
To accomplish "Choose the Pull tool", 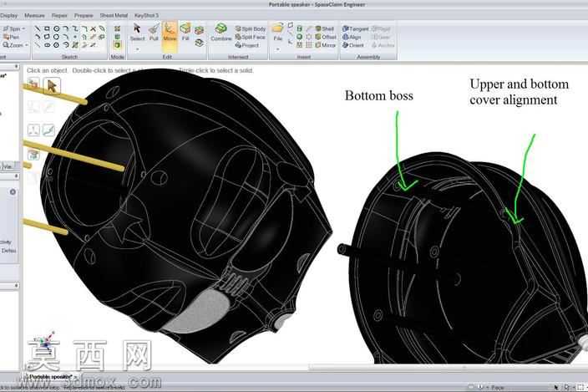I will click(x=154, y=33).
